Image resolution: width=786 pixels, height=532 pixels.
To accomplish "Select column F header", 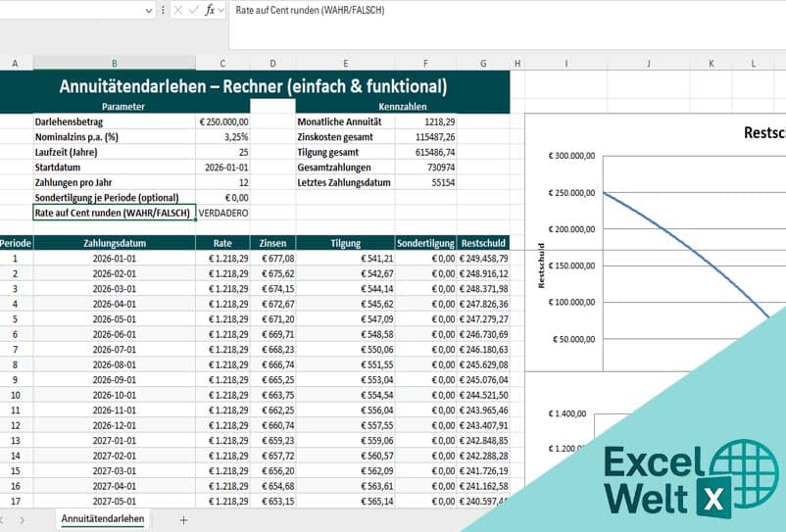I will (x=425, y=63).
